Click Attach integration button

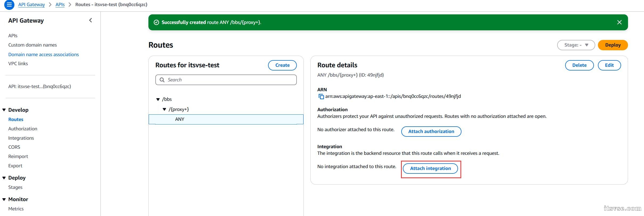[x=430, y=168]
